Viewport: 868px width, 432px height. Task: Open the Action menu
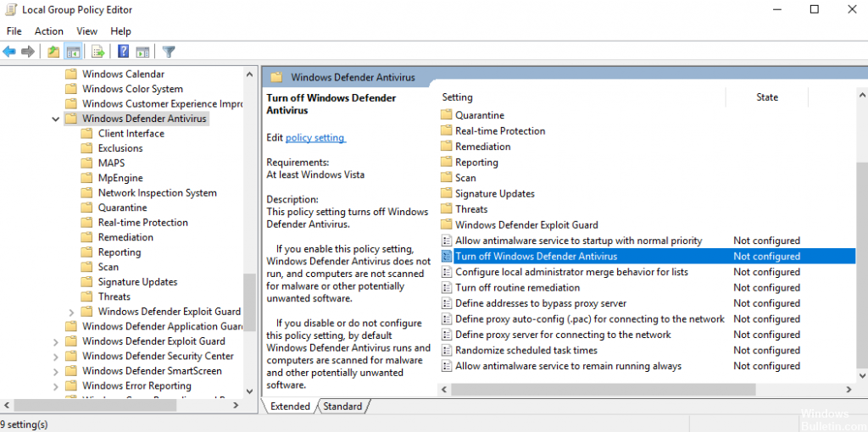pos(49,31)
